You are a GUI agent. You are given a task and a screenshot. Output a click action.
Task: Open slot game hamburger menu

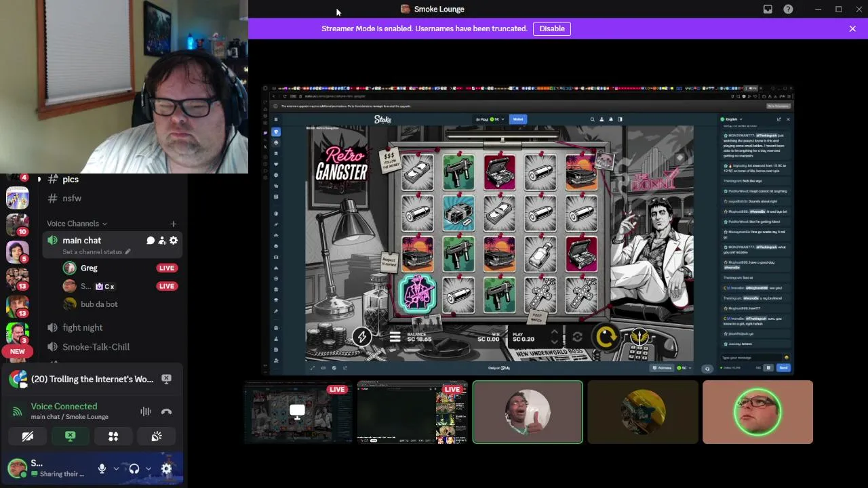pos(395,337)
